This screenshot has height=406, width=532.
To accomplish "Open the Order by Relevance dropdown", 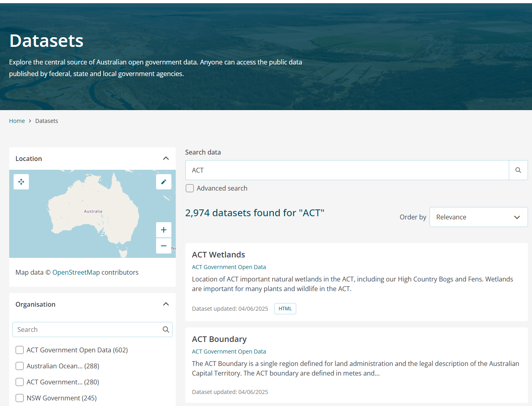I will [x=478, y=217].
